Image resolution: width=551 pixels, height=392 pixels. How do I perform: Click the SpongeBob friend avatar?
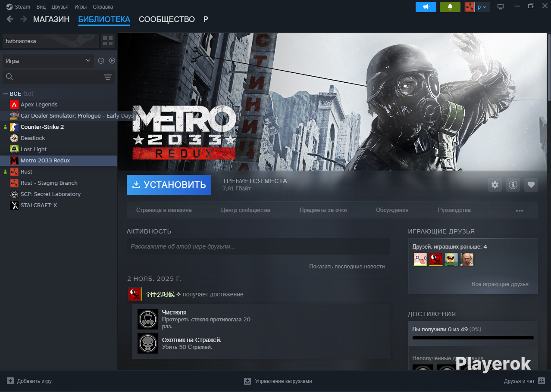tap(451, 259)
